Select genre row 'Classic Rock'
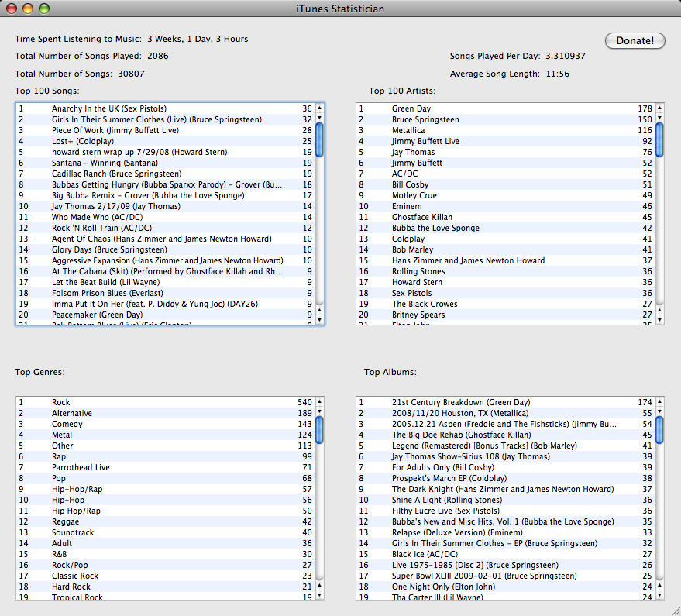Image resolution: width=681 pixels, height=616 pixels. pos(166,576)
